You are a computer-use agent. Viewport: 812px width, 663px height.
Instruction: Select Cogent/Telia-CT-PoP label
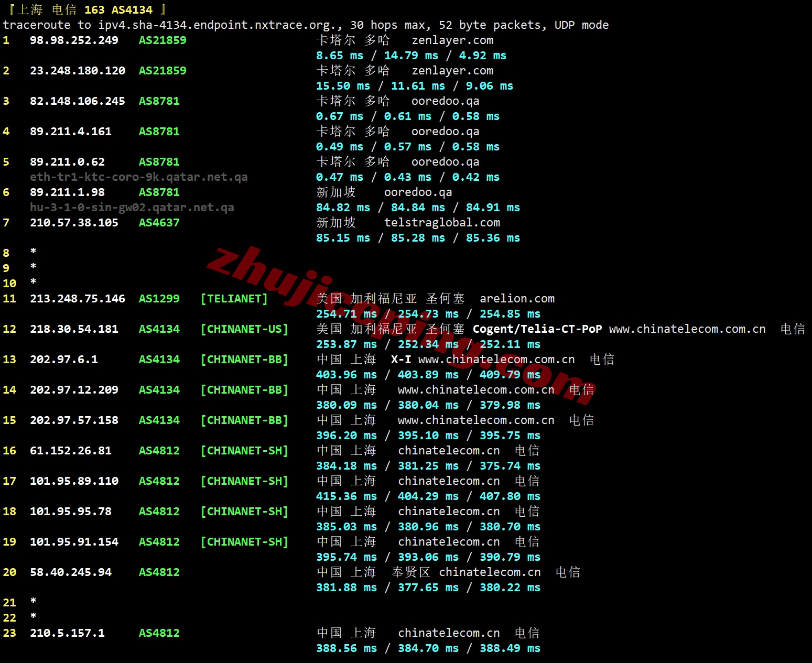(537, 329)
